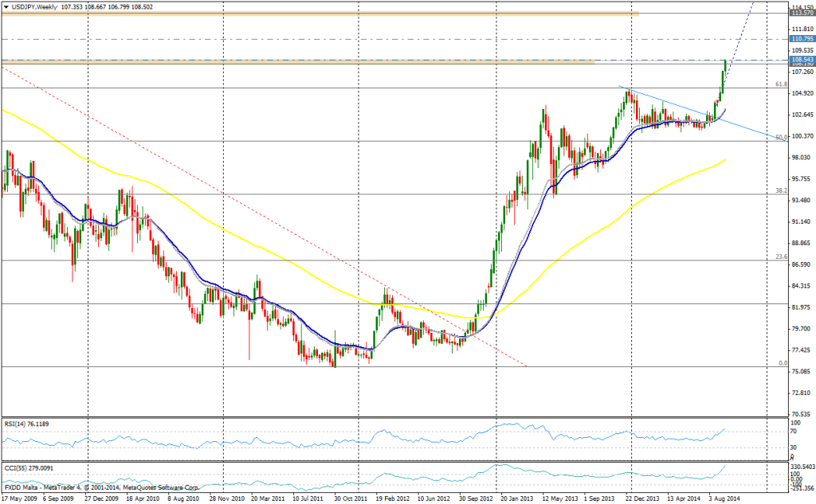
Task: Select the 0.0 Fibonacci base label
Action: pyautogui.click(x=783, y=363)
